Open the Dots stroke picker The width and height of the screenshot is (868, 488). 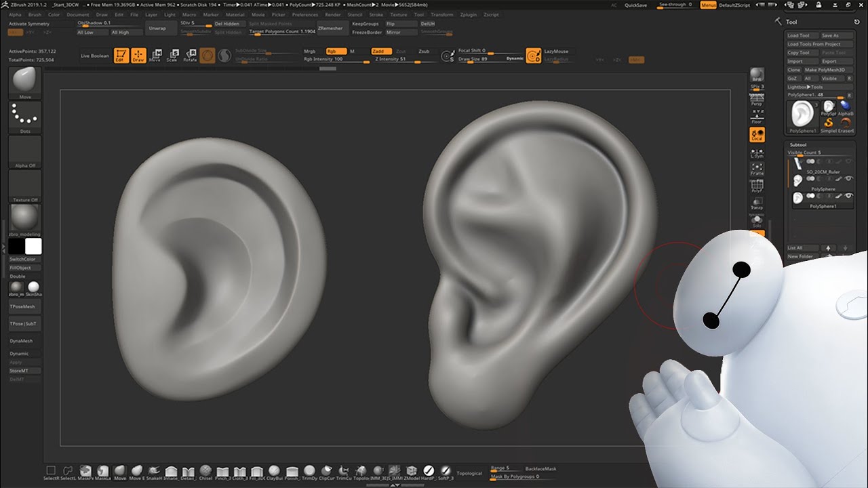pyautogui.click(x=25, y=118)
